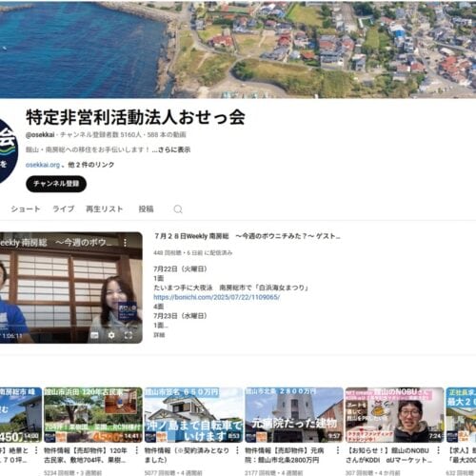476x476 pixels.
Task: Open video title 物件情報（※契約済みとなりました）
Action: [x=187, y=455]
